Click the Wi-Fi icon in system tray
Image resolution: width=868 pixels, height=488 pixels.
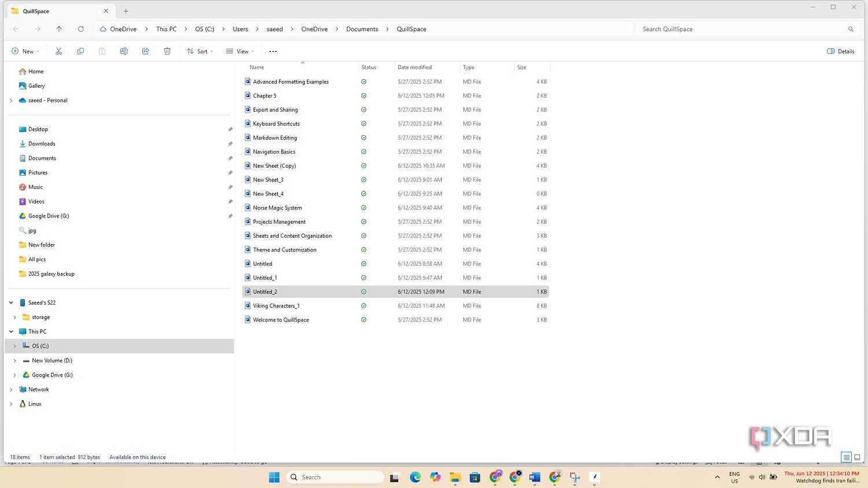(x=752, y=477)
